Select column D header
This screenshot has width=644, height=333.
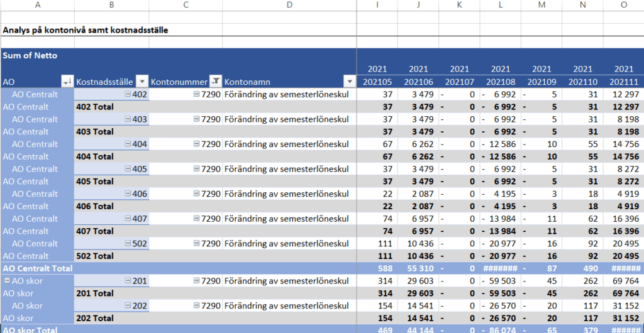(x=289, y=5)
